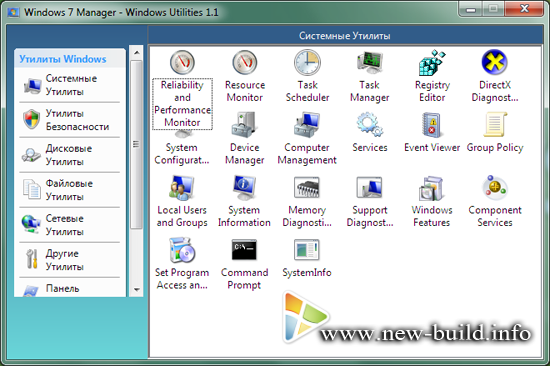Launch Event Viewer icon
The width and height of the screenshot is (550, 366).
click(x=432, y=125)
